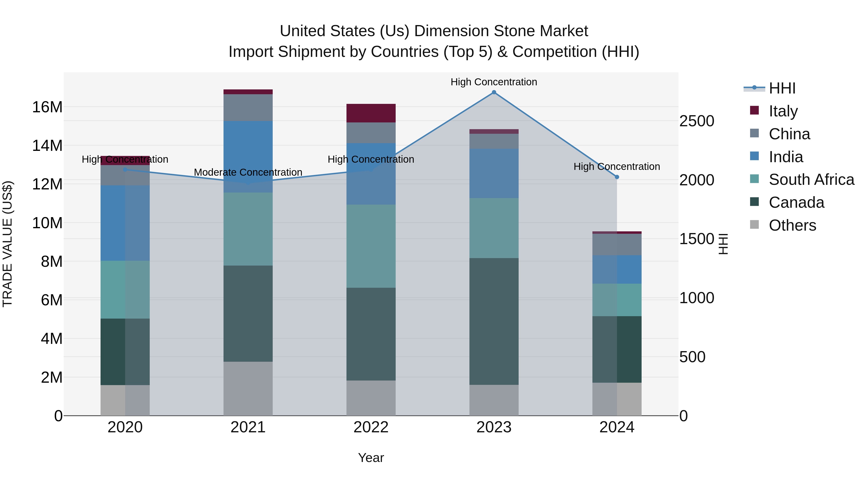Click the HHI line marker for 2020
This screenshot has height=488, width=868.
click(125, 169)
